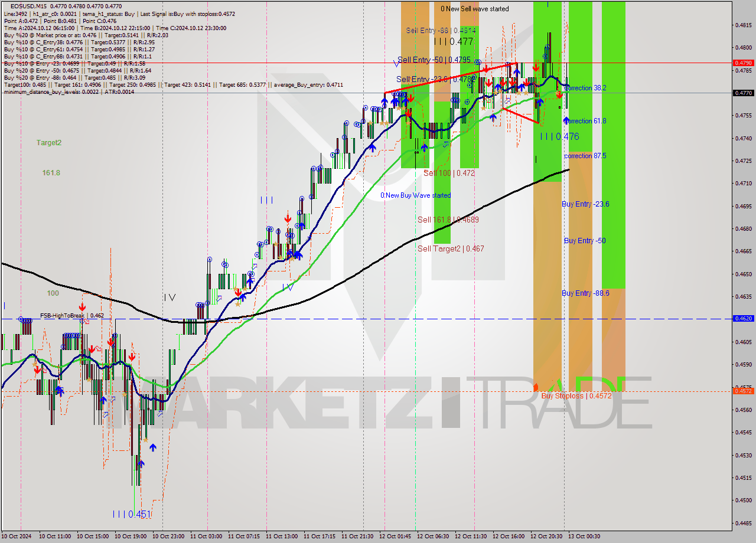This screenshot has height=543, width=756.
Task: Select the black 0.4770 current price tag
Action: (x=742, y=93)
